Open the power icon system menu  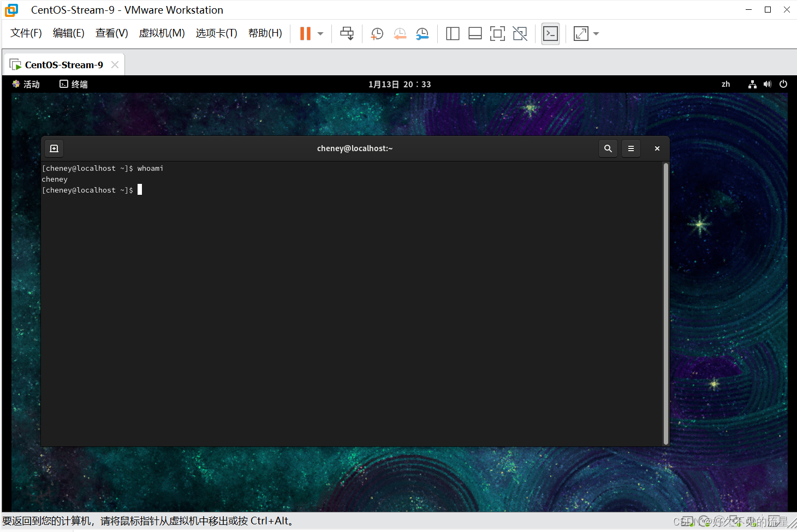coord(783,84)
